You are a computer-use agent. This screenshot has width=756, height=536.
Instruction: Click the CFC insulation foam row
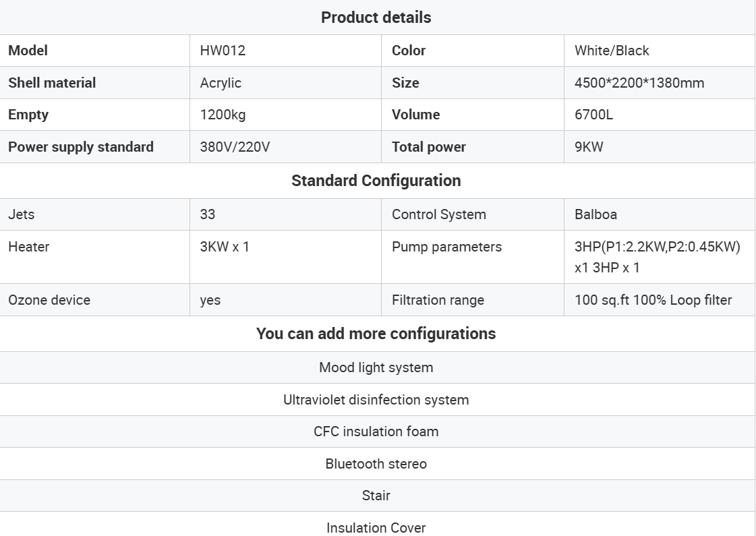point(376,431)
